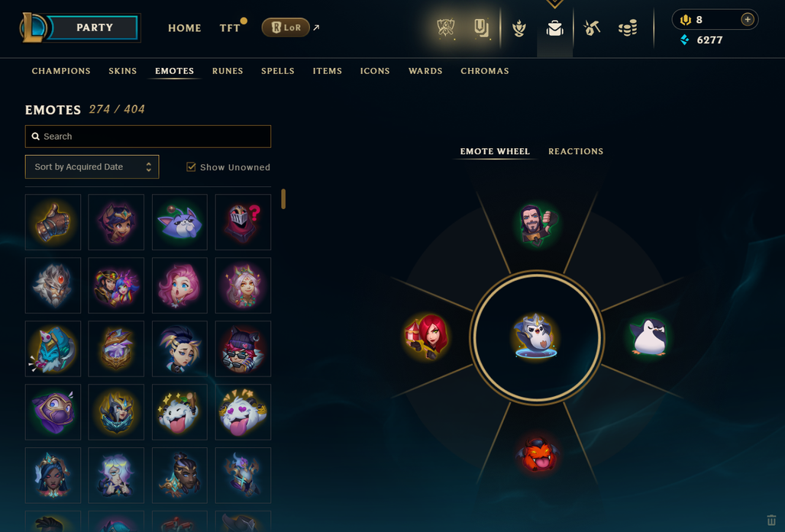Click the trash can icon
This screenshot has width=785, height=532.
(x=771, y=520)
